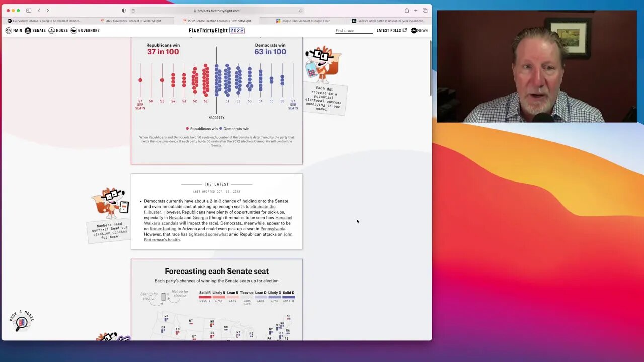This screenshot has width=644, height=362.
Task: Switch to the Everywhere Obama tab
Action: (44, 21)
